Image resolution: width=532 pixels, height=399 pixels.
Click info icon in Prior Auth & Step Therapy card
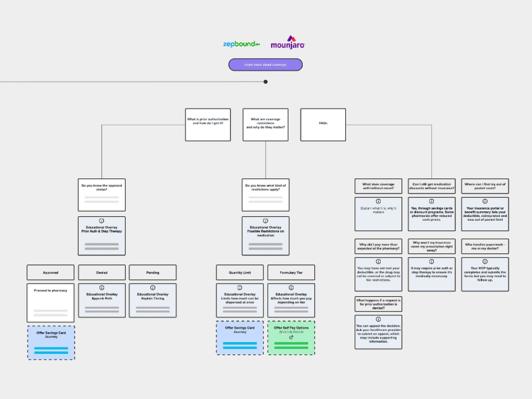(102, 221)
